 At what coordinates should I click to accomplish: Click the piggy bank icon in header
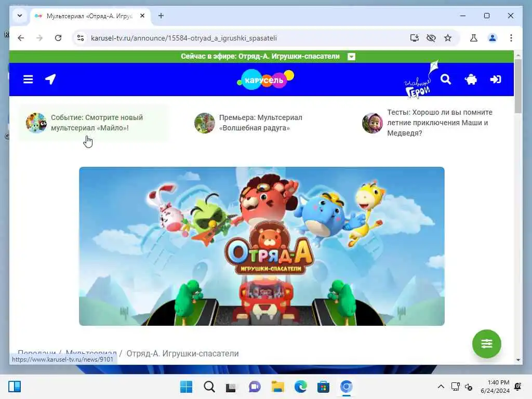471,79
